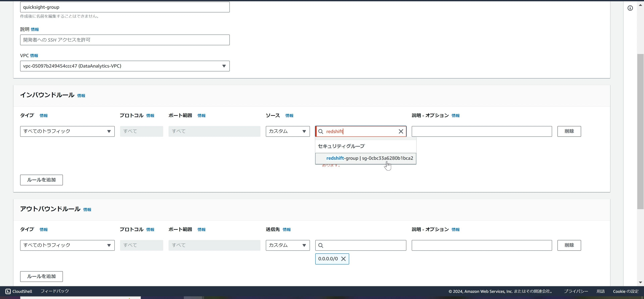Click the search icon in outbound destination field
644x299 pixels.
(321, 245)
